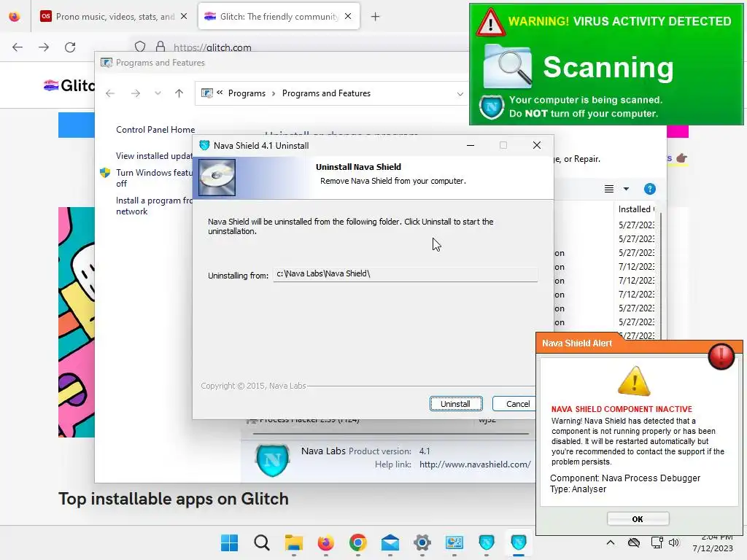Image resolution: width=747 pixels, height=560 pixels.
Task: Click the first Nava Shield taskbar icon
Action: (x=487, y=542)
